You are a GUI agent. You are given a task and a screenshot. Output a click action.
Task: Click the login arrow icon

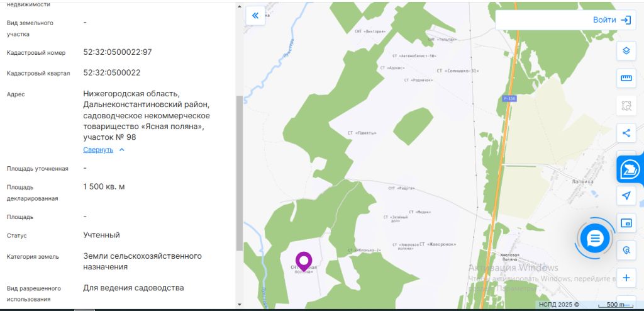pyautogui.click(x=626, y=20)
